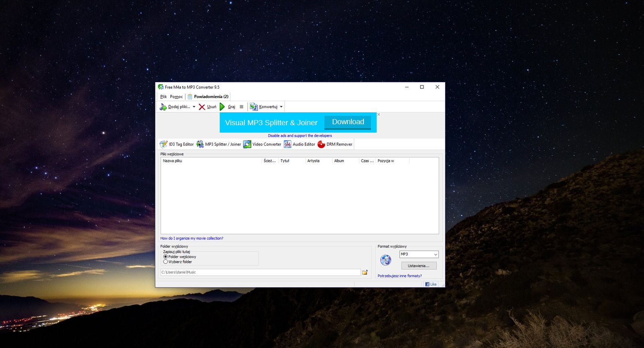This screenshot has height=348, width=644.
Task: Launch the Audio Editor tool
Action: click(300, 144)
